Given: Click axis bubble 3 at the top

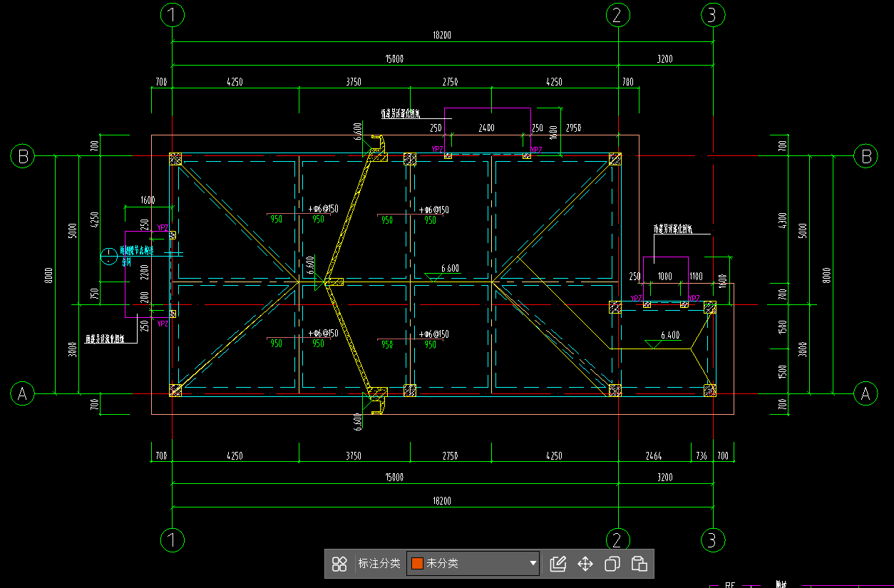Looking at the screenshot, I should click(x=712, y=14).
